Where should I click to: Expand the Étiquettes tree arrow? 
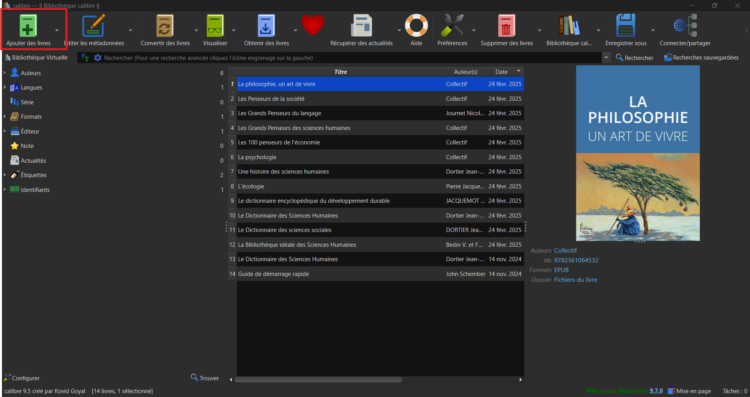pyautogui.click(x=5, y=175)
